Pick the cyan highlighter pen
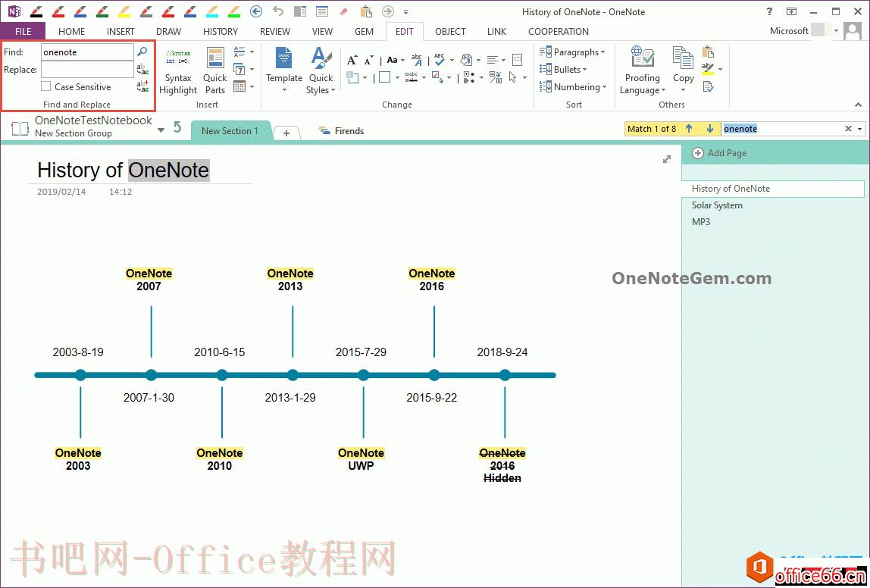The width and height of the screenshot is (870, 588). click(x=212, y=11)
